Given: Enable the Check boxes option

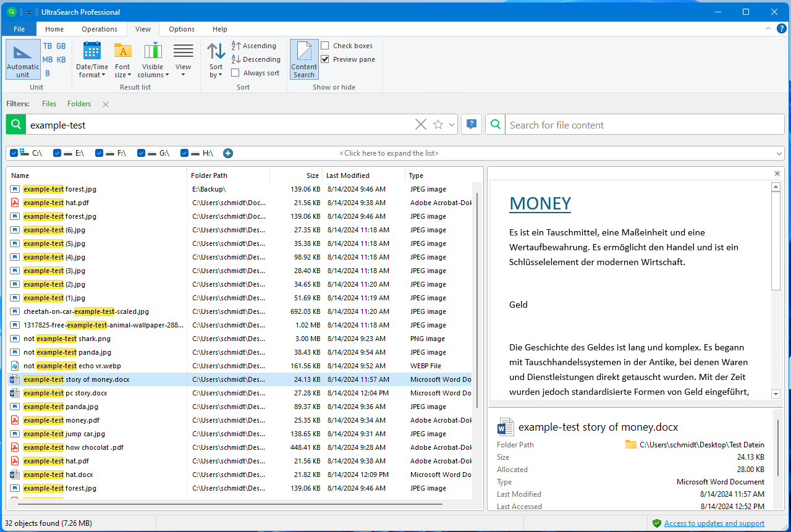Looking at the screenshot, I should pyautogui.click(x=325, y=46).
